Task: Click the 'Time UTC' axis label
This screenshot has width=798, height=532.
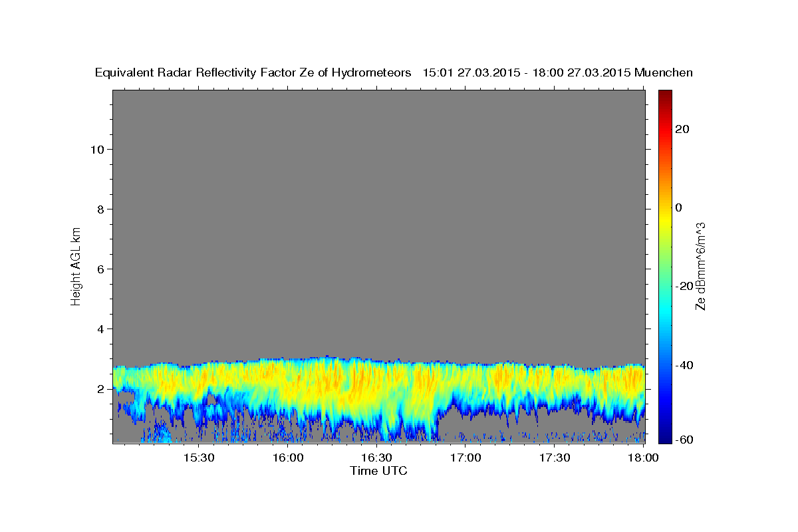Action: [x=378, y=471]
